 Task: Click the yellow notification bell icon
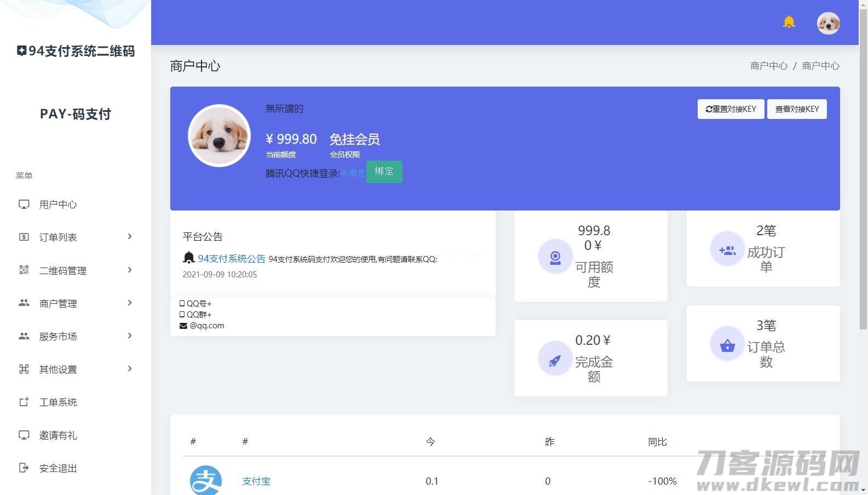pyautogui.click(x=789, y=22)
